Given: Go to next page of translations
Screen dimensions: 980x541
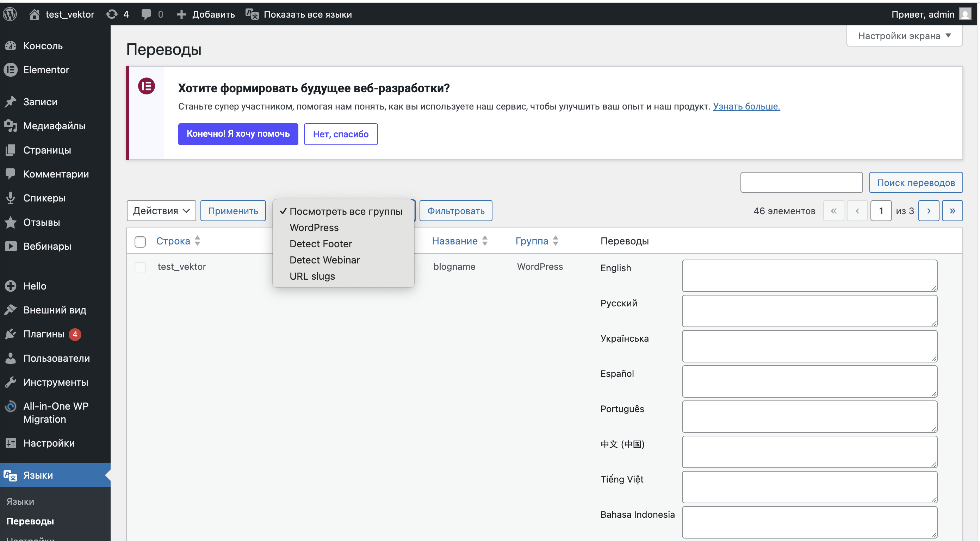Looking at the screenshot, I should [928, 211].
